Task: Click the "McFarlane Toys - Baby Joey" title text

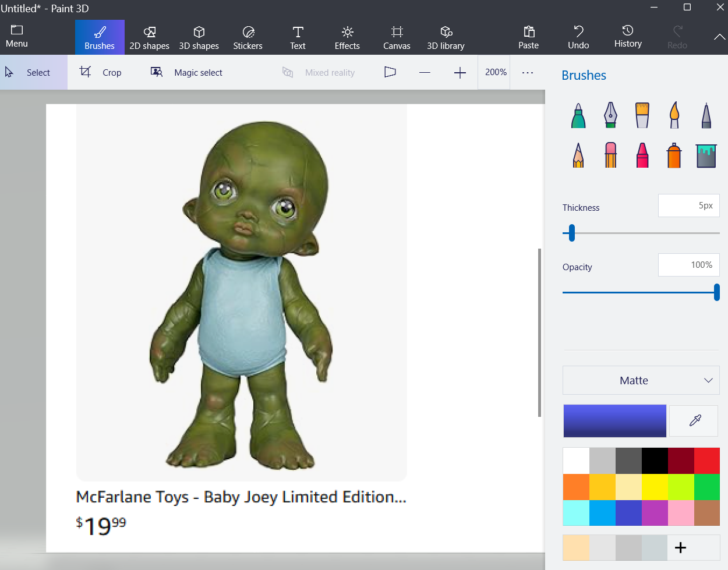Action: point(241,497)
